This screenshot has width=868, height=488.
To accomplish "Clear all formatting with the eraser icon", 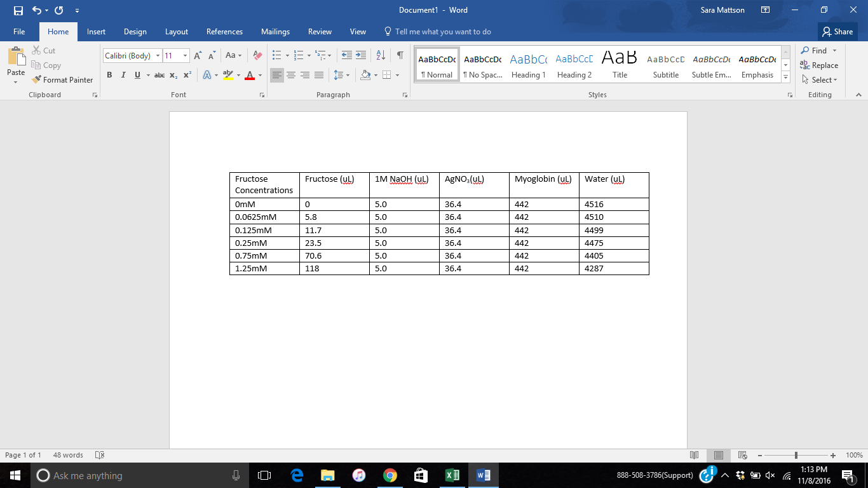I will click(x=257, y=56).
